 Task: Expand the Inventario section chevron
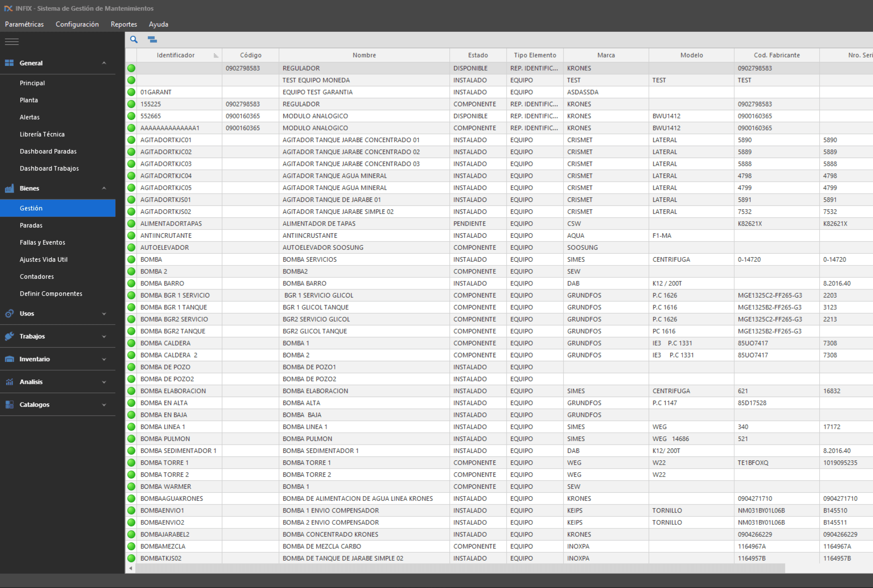(x=104, y=359)
